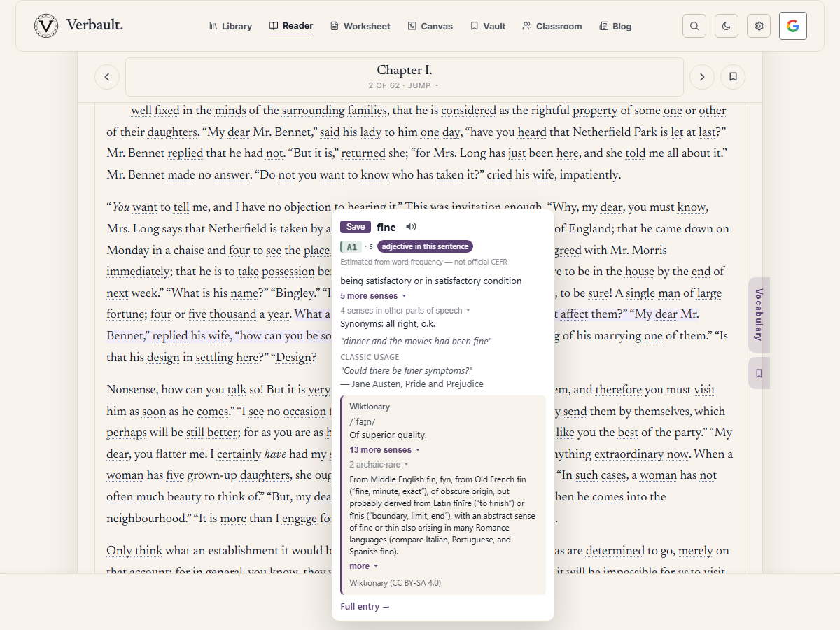Viewport: 840px width, 630px height.
Task: Switch to the Reader tab
Action: point(291,26)
